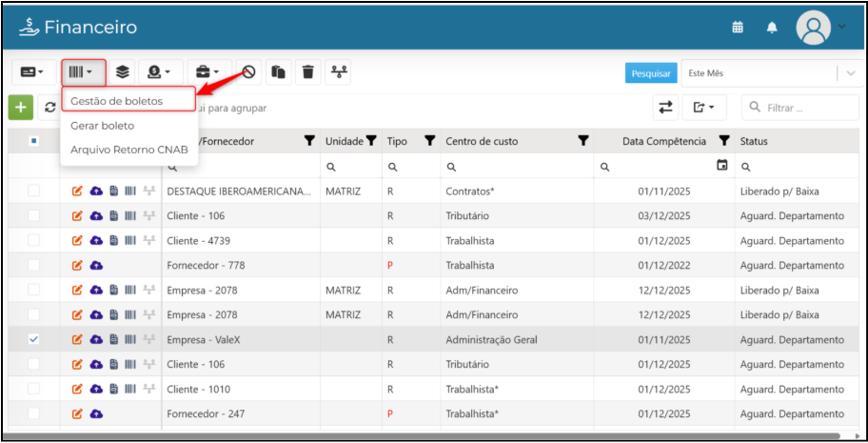Uncheck the Empresa - ValeX row checkbox
Image resolution: width=868 pixels, height=443 pixels.
point(33,339)
